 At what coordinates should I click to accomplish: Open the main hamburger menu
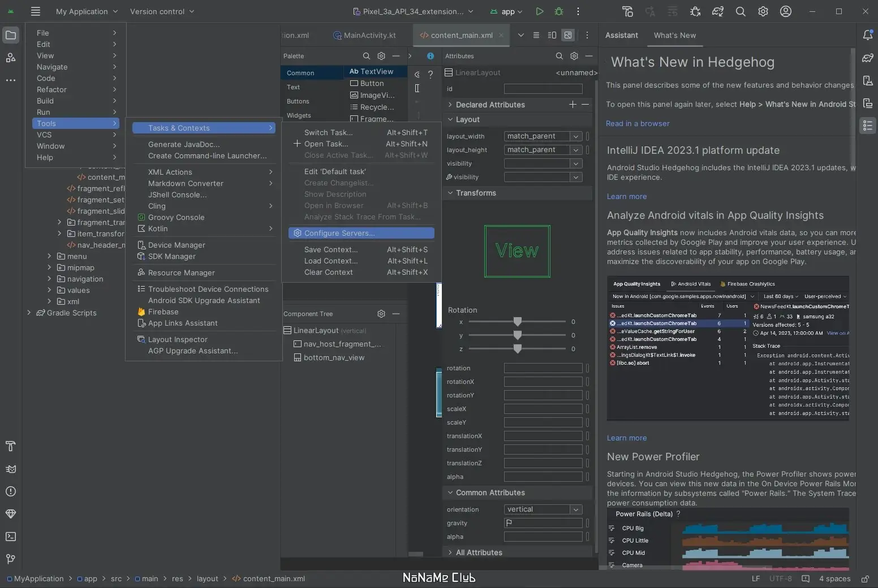(x=36, y=11)
